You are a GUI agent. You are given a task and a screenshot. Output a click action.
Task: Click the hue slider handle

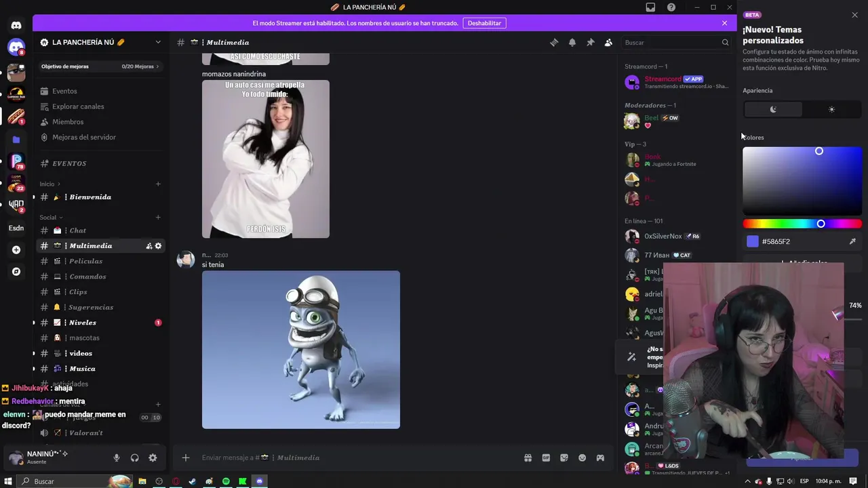tap(821, 224)
